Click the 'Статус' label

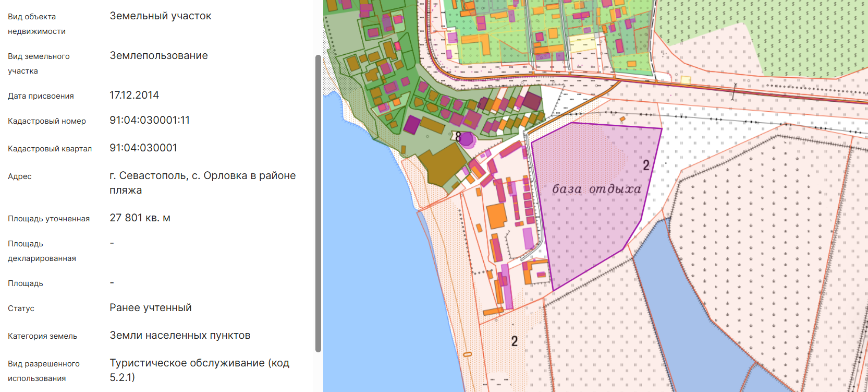click(21, 308)
